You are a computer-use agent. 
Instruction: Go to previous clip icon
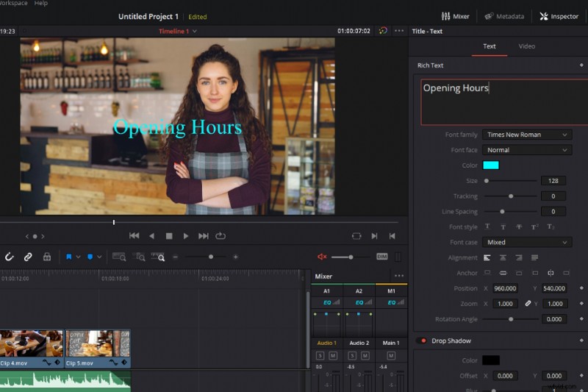click(392, 236)
